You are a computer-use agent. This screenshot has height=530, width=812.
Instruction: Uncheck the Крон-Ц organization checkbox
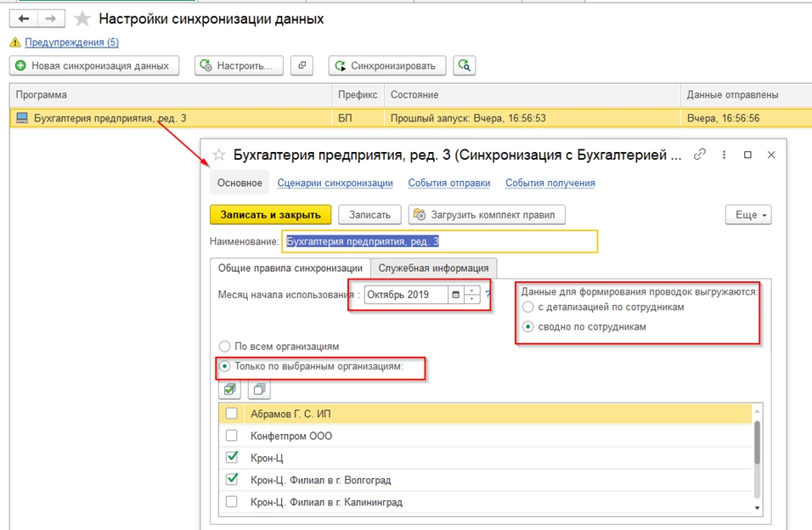click(232, 458)
